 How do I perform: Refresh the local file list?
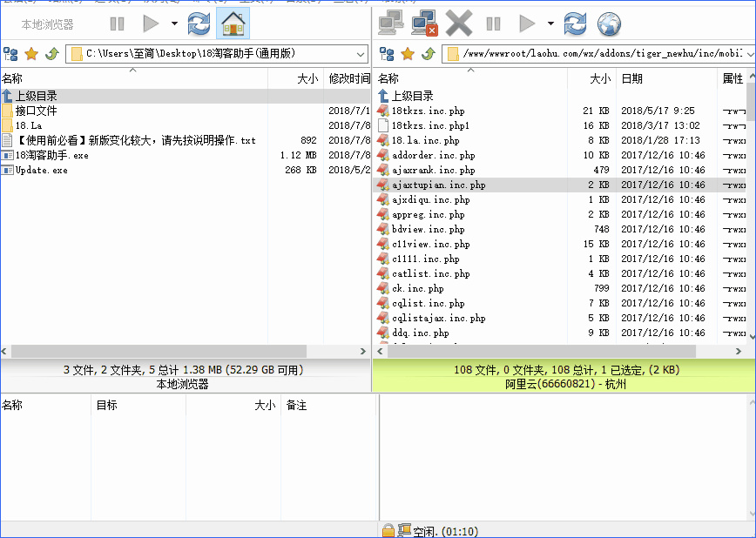tap(199, 24)
